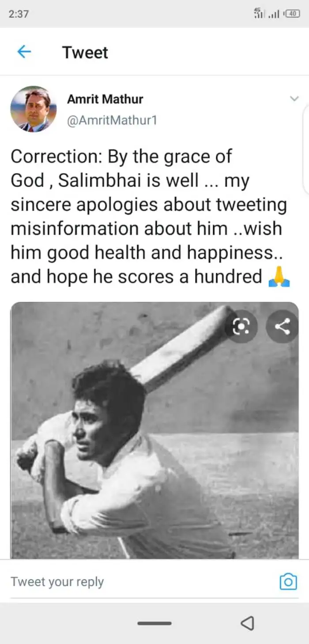This screenshot has width=309, height=644.
Task: Open the camera icon in reply bar
Action: (288, 581)
